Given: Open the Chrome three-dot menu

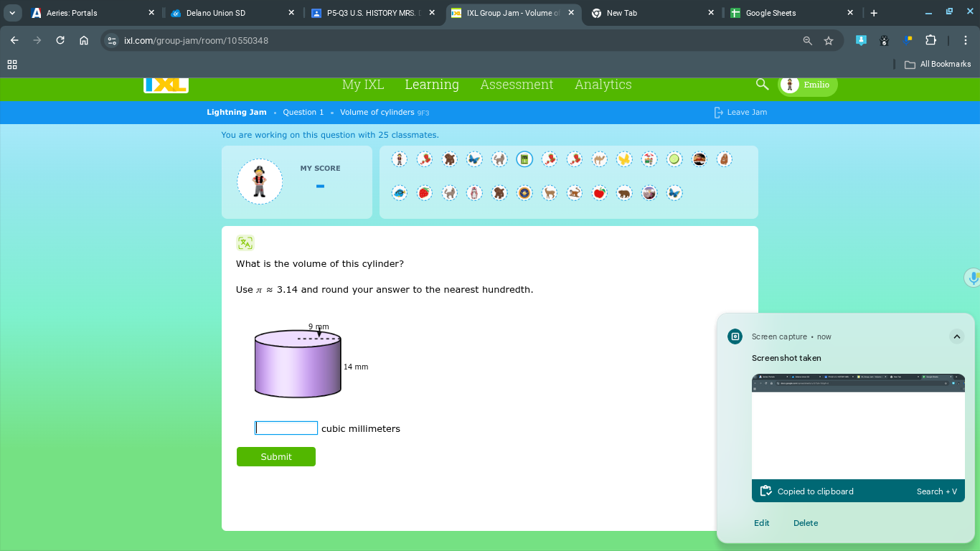Looking at the screenshot, I should (x=966, y=41).
